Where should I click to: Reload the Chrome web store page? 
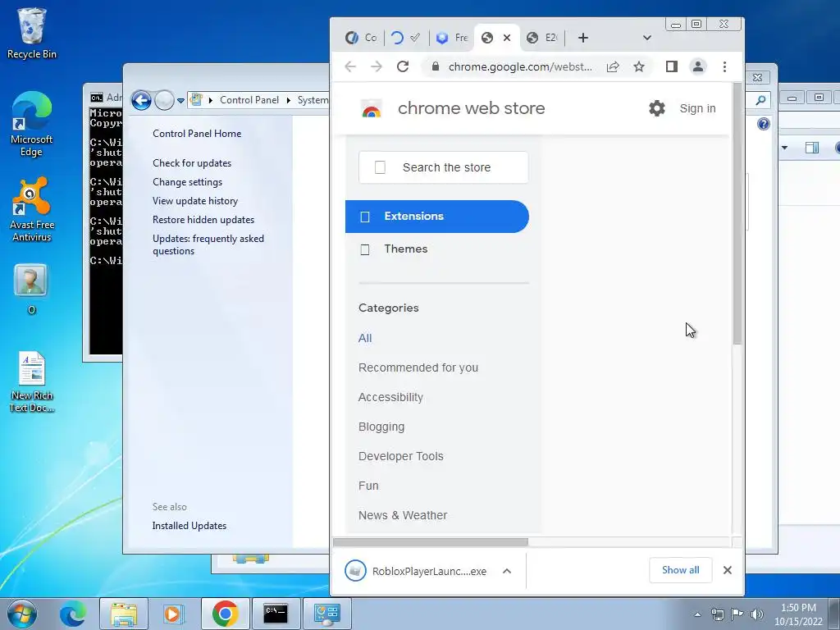pos(403,66)
